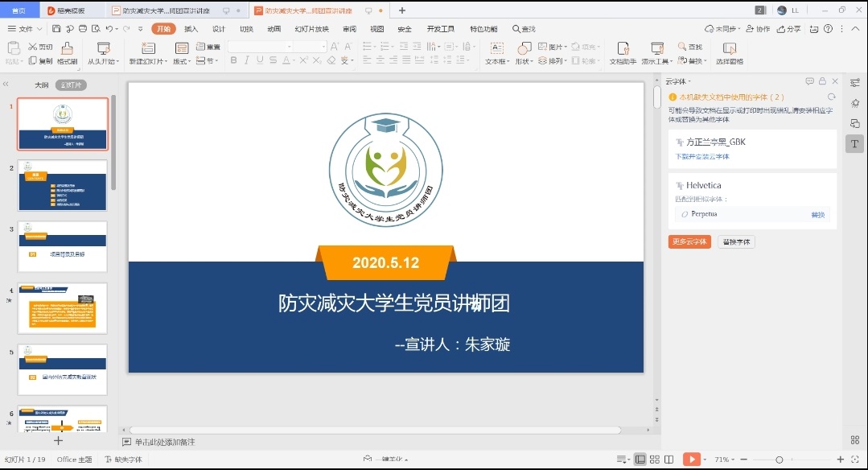This screenshot has width=868, height=470.
Task: Click the zoom slider handle in status bar
Action: click(x=780, y=460)
